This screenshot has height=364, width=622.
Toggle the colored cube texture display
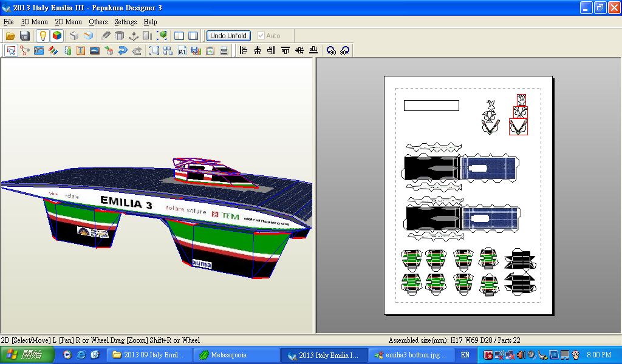pyautogui.click(x=56, y=36)
